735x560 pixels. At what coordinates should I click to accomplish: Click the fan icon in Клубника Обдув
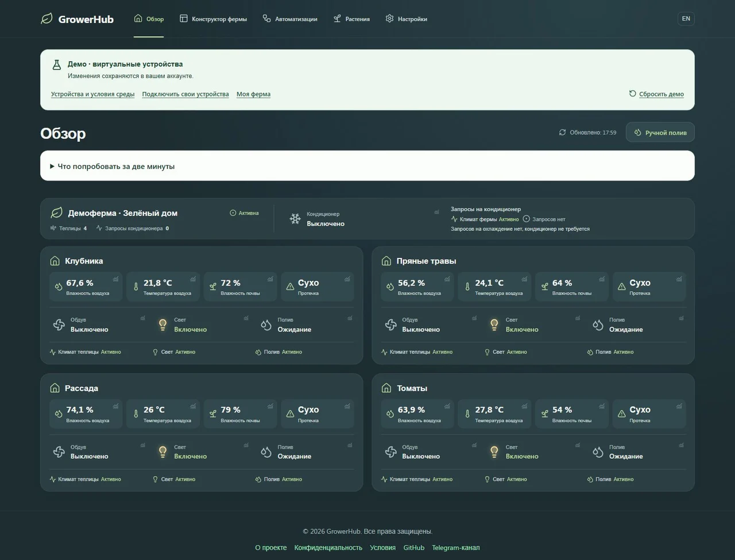(59, 325)
